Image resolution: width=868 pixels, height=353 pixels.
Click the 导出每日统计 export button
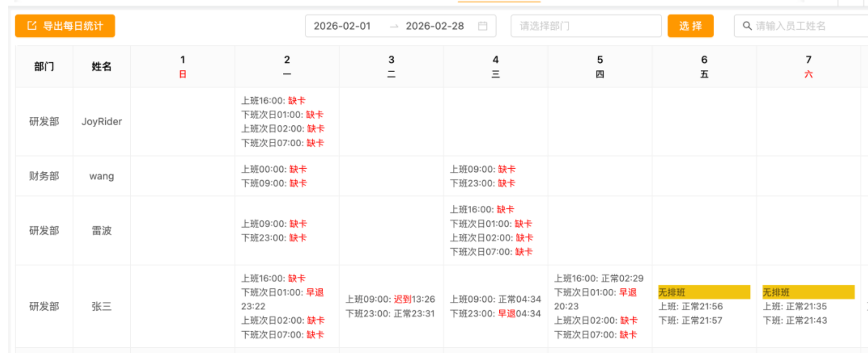point(65,26)
